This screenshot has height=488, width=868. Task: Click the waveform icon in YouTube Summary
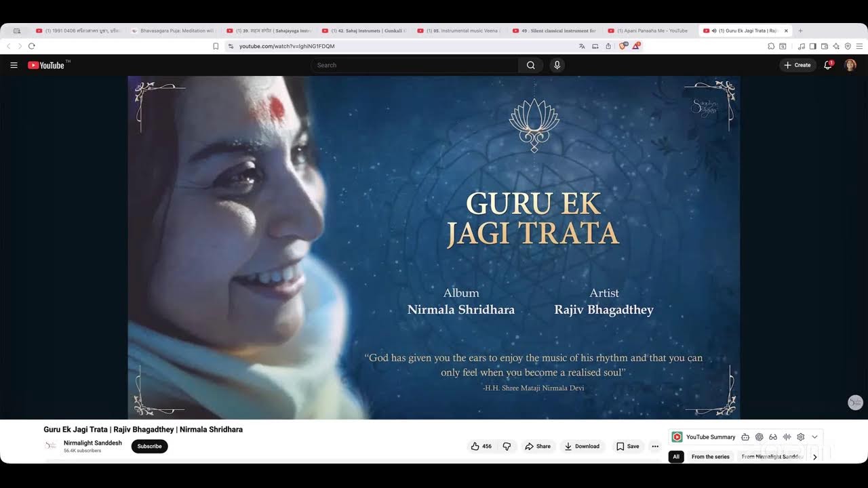(787, 437)
